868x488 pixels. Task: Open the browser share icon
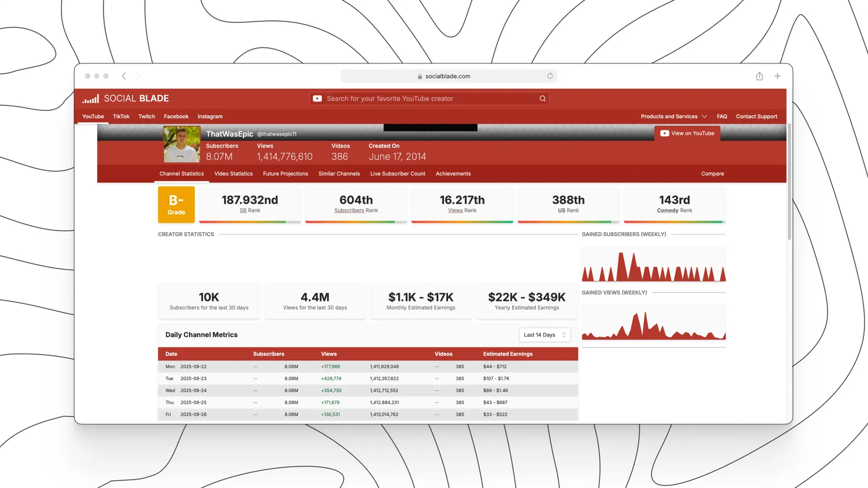pos(759,76)
